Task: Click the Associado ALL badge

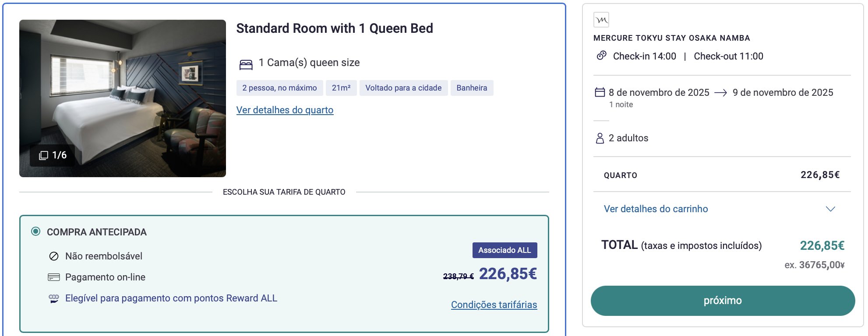Action: (x=505, y=250)
